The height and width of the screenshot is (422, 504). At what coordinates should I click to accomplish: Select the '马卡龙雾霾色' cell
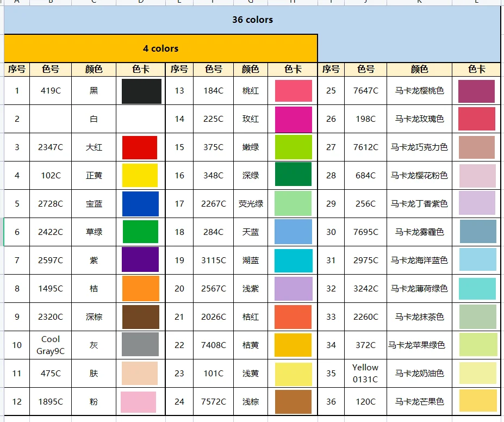[x=420, y=232]
